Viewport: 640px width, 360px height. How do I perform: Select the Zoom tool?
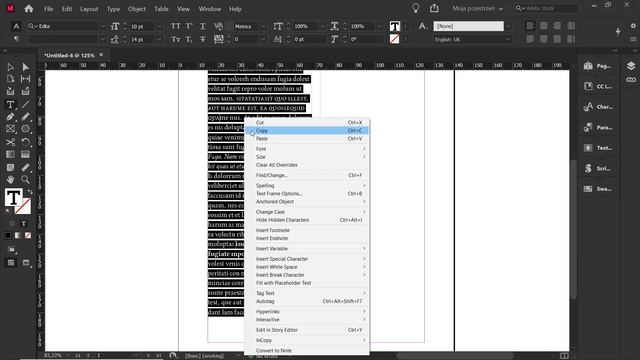pyautogui.click(x=25, y=179)
